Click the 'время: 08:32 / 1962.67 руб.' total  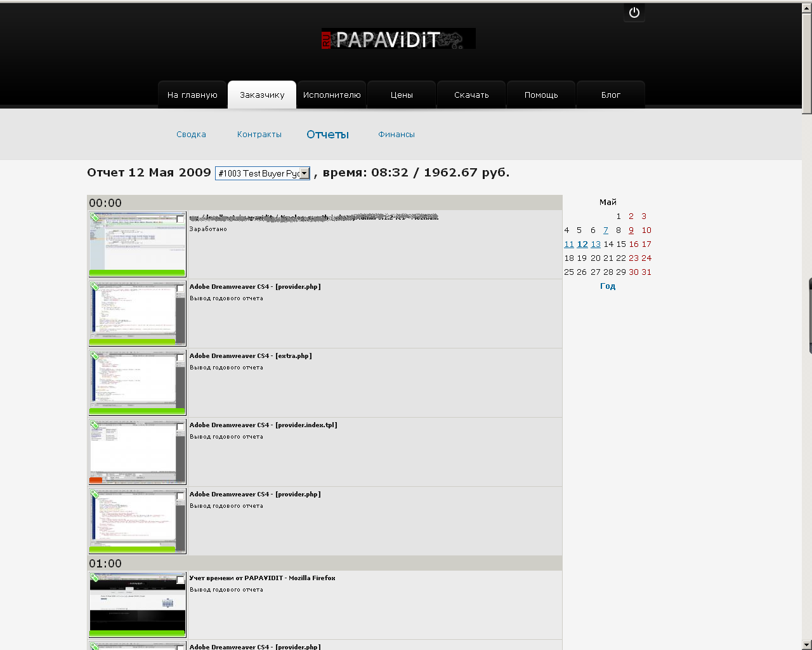[416, 173]
